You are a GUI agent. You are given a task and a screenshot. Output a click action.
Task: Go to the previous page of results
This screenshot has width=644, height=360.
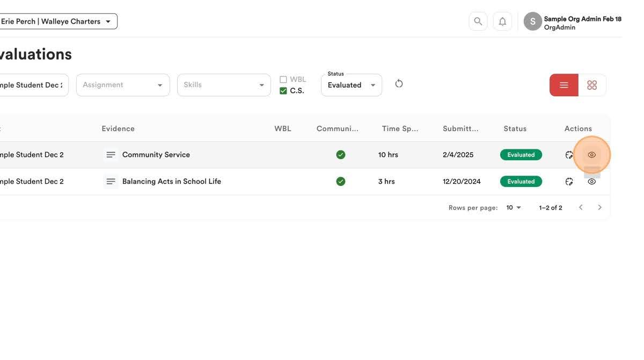pyautogui.click(x=581, y=207)
